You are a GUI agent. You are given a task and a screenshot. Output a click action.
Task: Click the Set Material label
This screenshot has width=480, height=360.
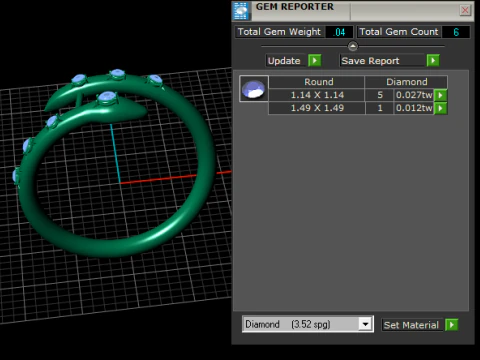click(411, 325)
